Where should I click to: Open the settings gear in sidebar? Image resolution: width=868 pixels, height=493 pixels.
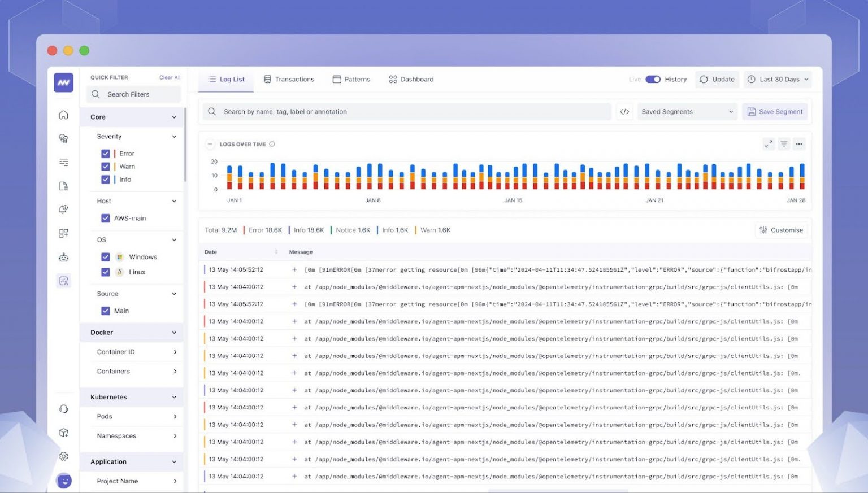[x=63, y=456]
